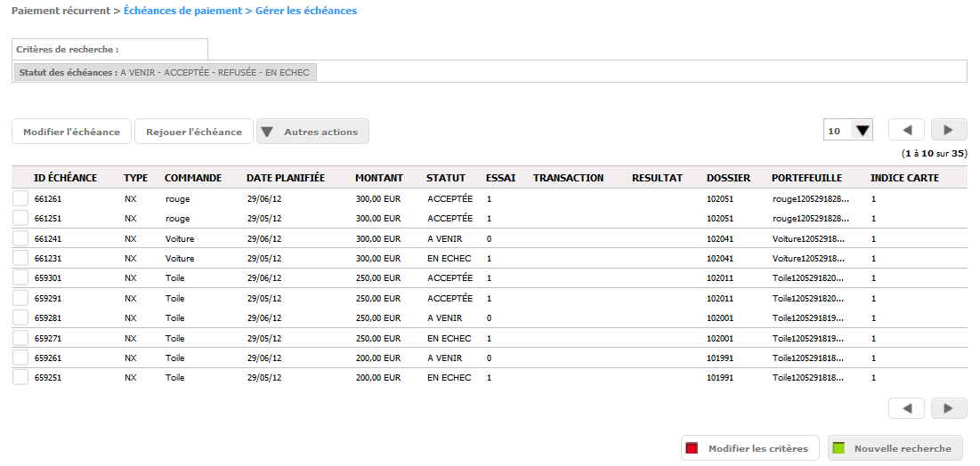The width and height of the screenshot is (980, 466).
Task: Click bottom previous-page arrow button
Action: [x=908, y=408]
